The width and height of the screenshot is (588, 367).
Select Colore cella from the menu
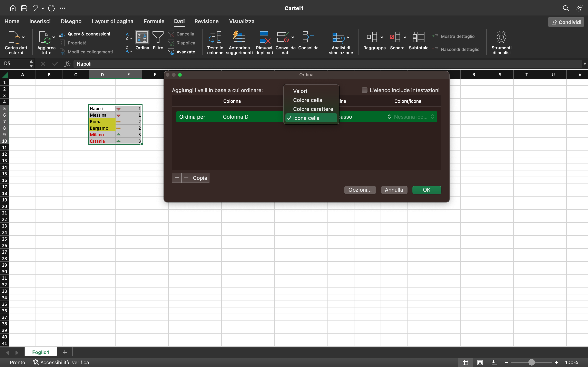tap(308, 100)
